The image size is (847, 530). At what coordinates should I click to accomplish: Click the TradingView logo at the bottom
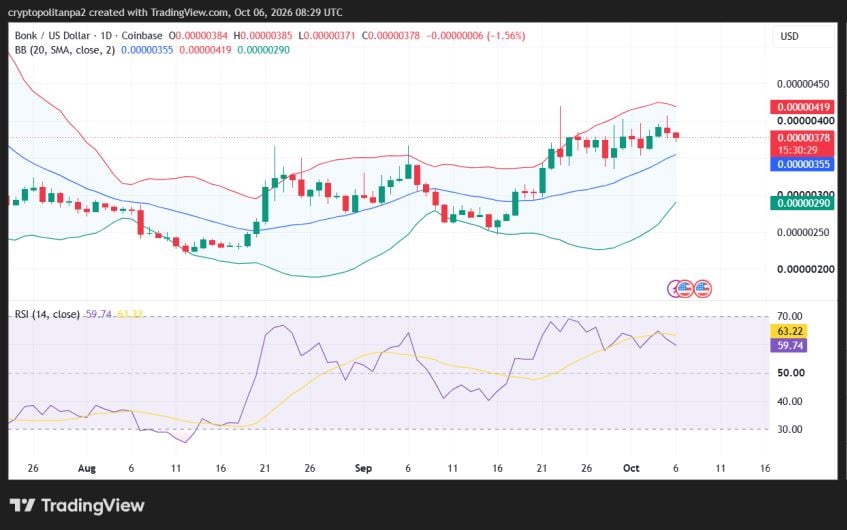click(77, 506)
